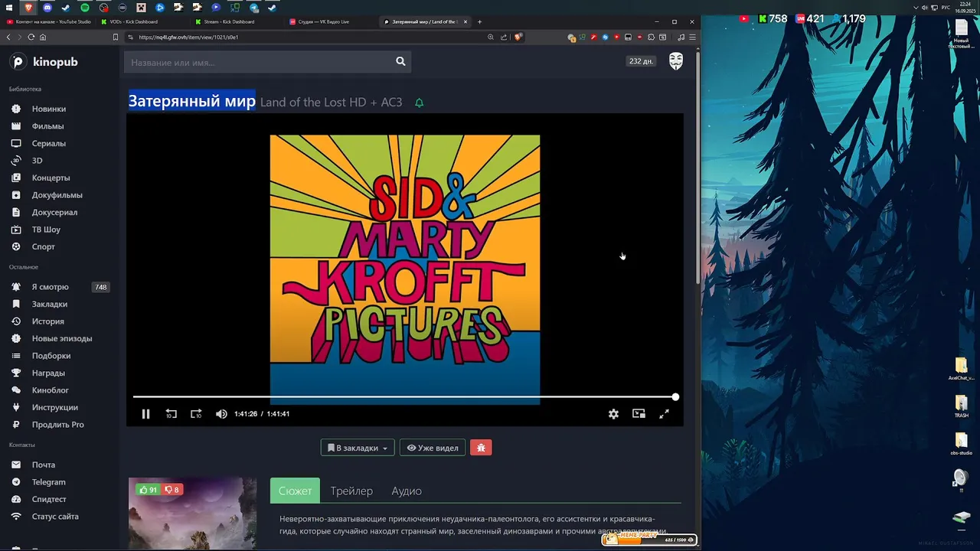This screenshot has width=980, height=551.
Task: Click the Telegram contact icon
Action: 16,482
